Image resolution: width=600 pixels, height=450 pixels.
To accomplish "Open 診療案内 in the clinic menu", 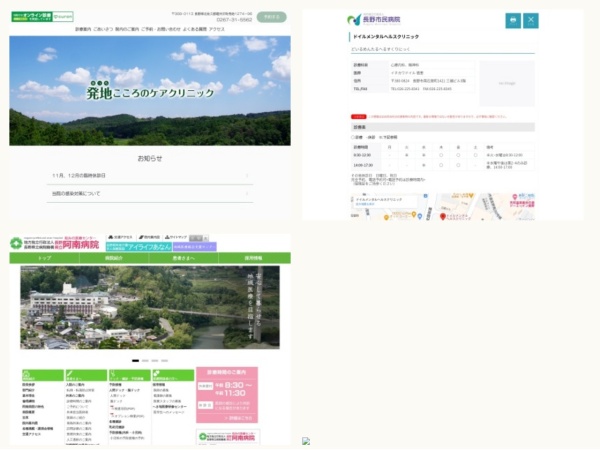I will 83,29.
